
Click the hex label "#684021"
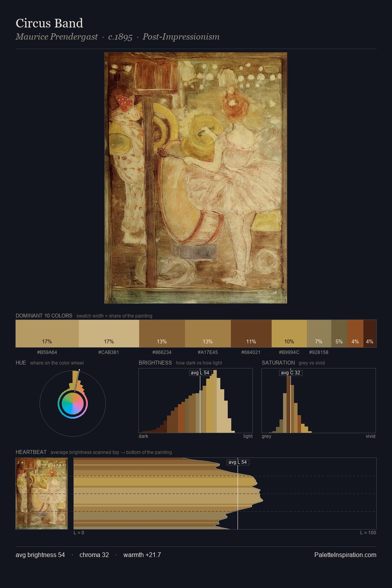point(251,352)
